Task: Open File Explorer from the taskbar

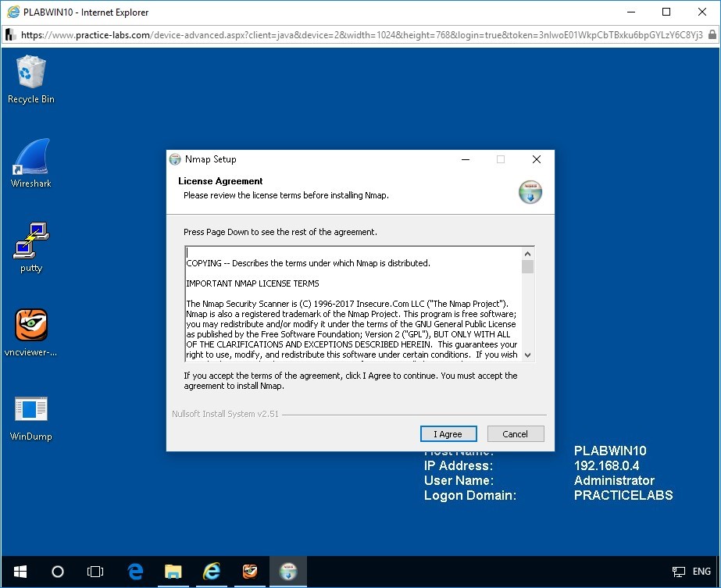Action: (173, 572)
